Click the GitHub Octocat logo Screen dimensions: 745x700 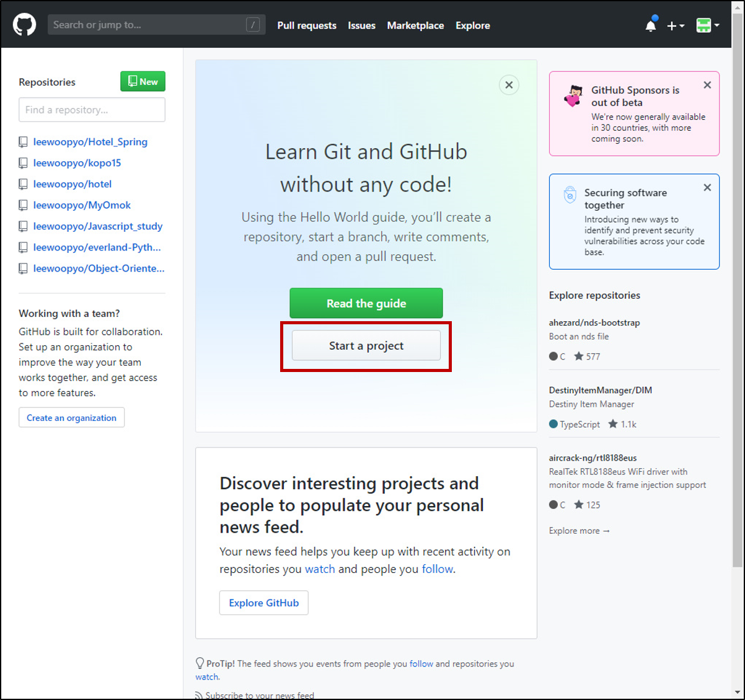click(25, 25)
